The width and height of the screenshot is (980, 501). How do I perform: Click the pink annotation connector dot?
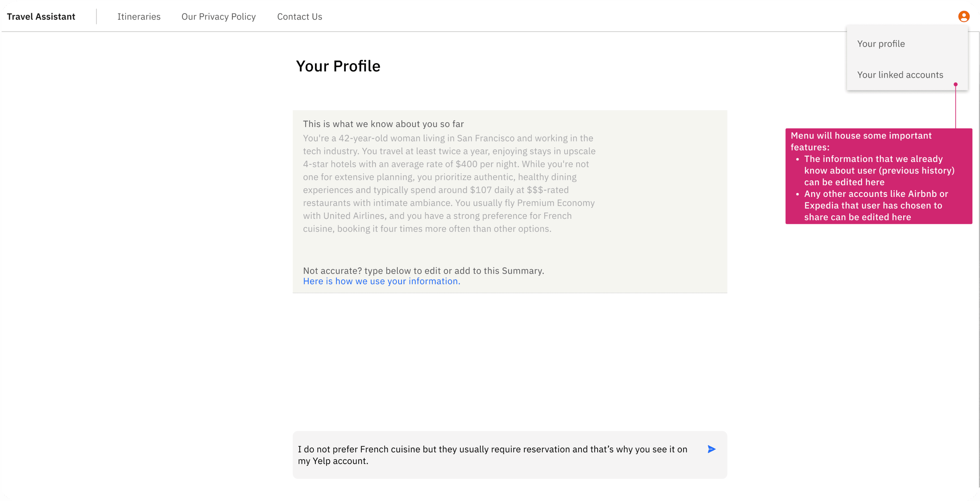click(955, 84)
